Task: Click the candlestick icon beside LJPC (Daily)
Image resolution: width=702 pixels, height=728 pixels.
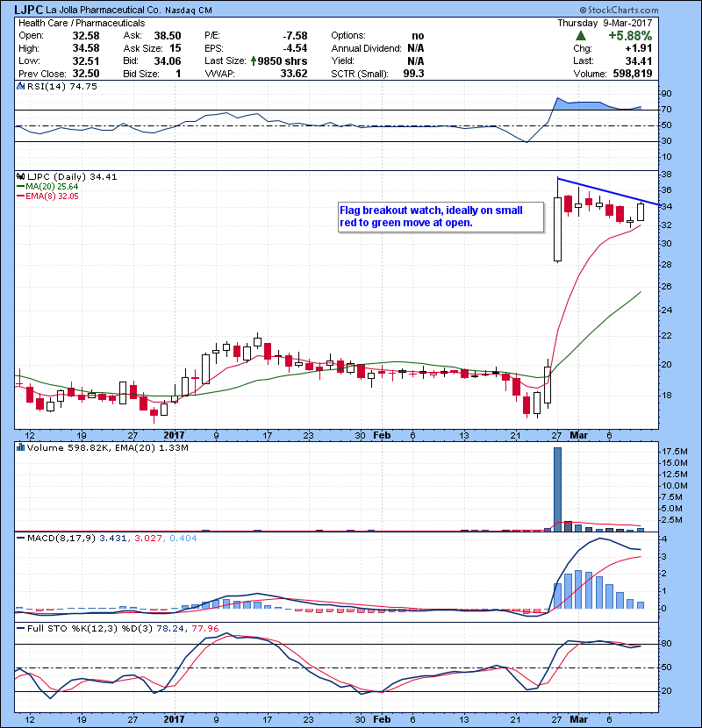Action: [20, 176]
